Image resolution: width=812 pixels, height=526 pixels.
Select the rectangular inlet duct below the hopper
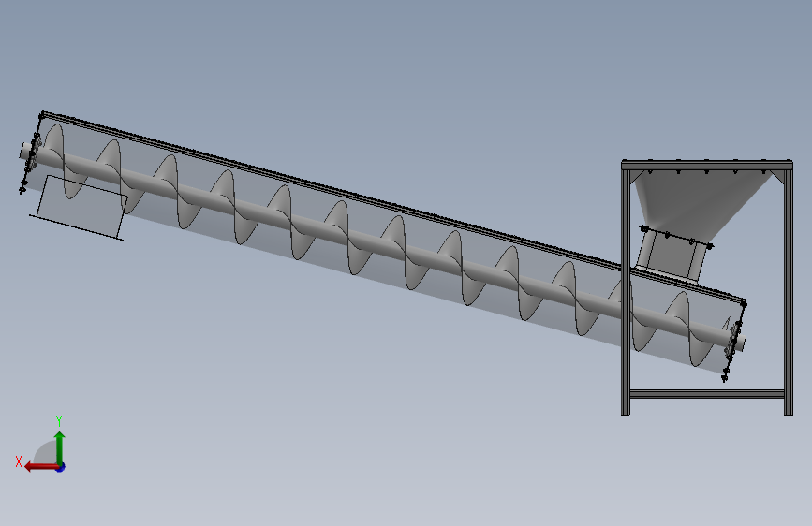(x=672, y=255)
